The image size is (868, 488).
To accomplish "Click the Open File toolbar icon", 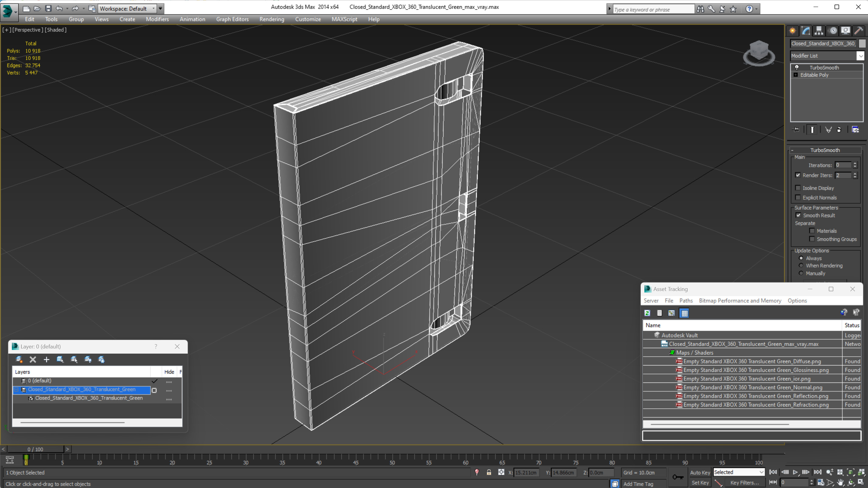I will coord(37,9).
